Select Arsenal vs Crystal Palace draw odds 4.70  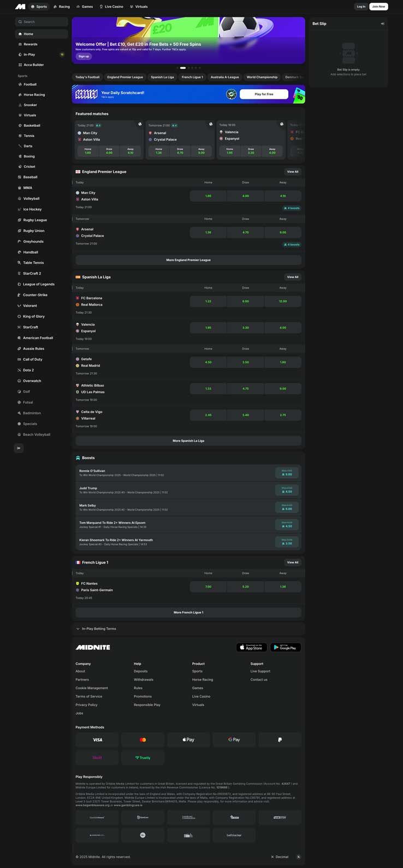(246, 232)
